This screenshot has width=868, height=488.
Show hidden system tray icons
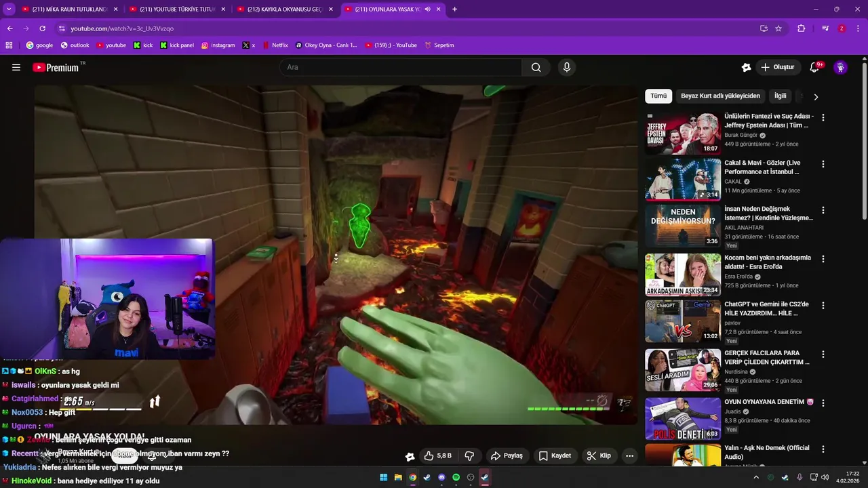(756, 477)
